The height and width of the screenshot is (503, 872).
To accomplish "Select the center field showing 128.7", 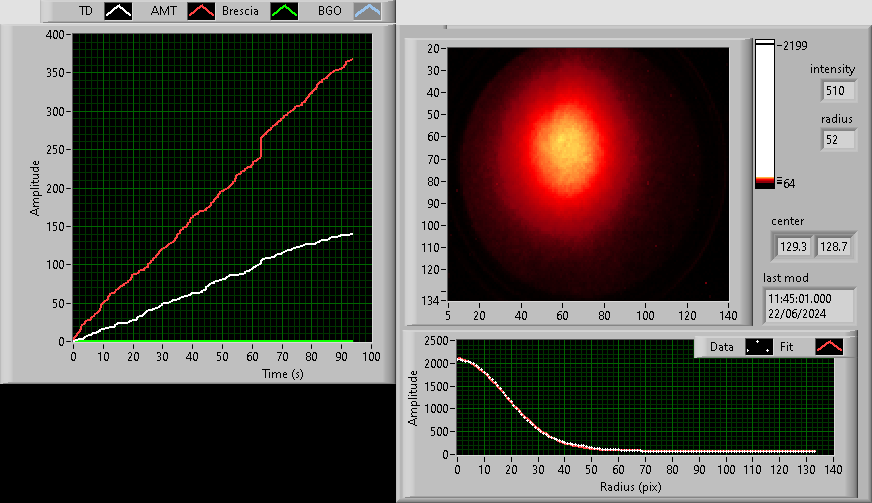I will pos(834,245).
